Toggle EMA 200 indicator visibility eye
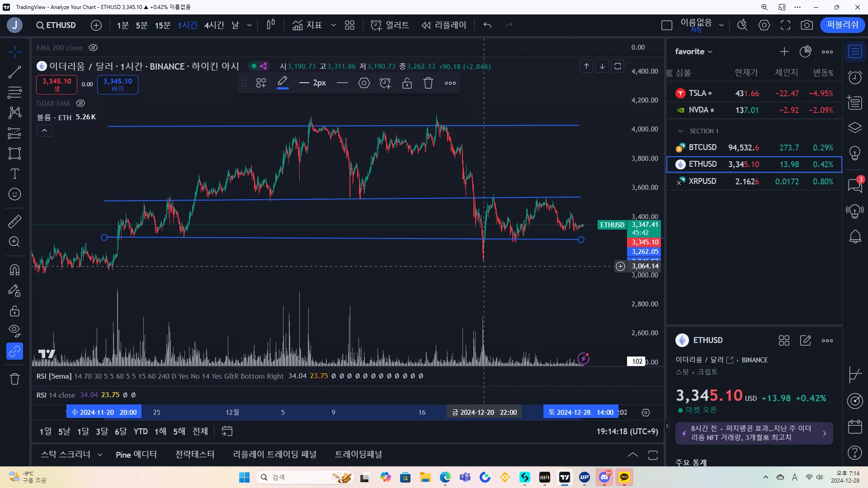868x488 pixels. 93,48
